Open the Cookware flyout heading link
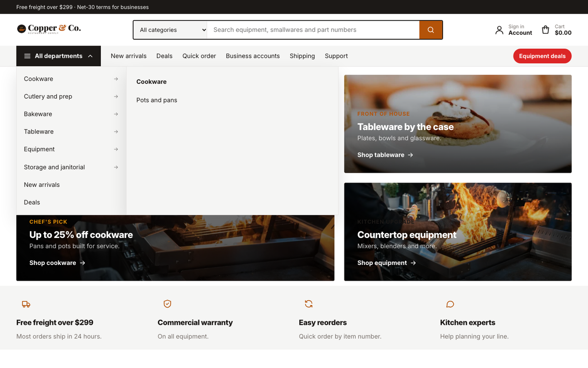The image size is (588, 368). [x=151, y=82]
